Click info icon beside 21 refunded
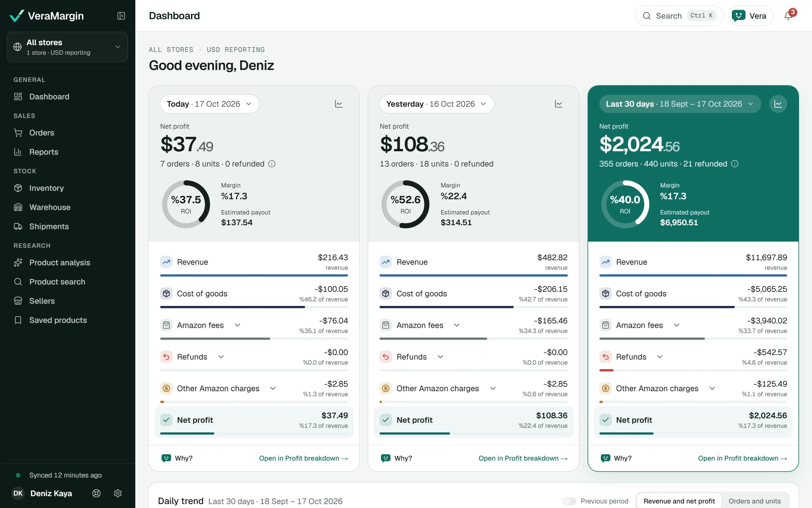The height and width of the screenshot is (508, 812). coord(734,164)
